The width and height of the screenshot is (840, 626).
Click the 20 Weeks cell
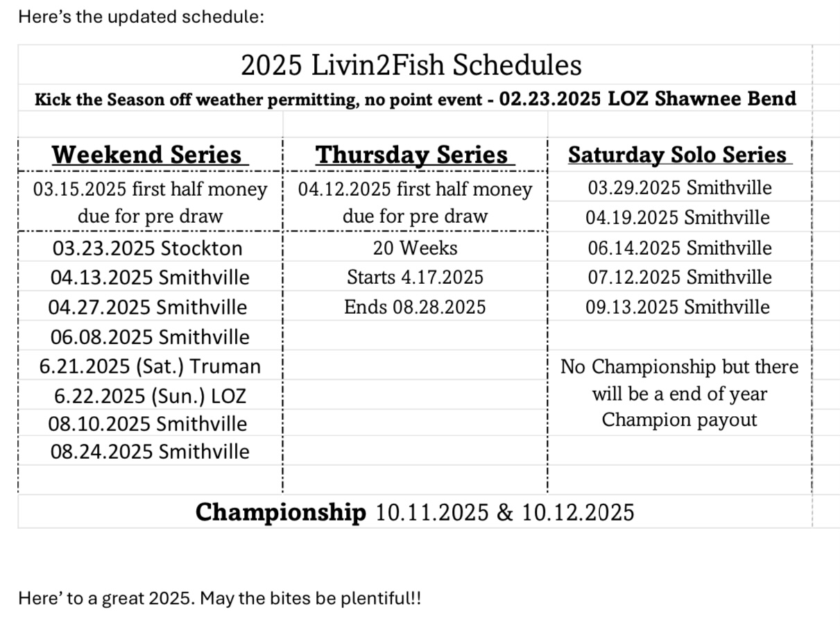tap(415, 248)
